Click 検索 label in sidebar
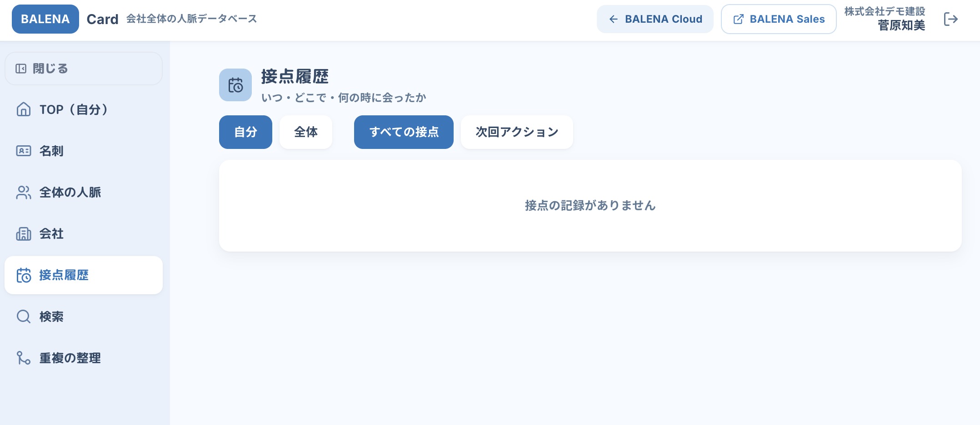This screenshot has height=425, width=980. pyautogui.click(x=51, y=316)
